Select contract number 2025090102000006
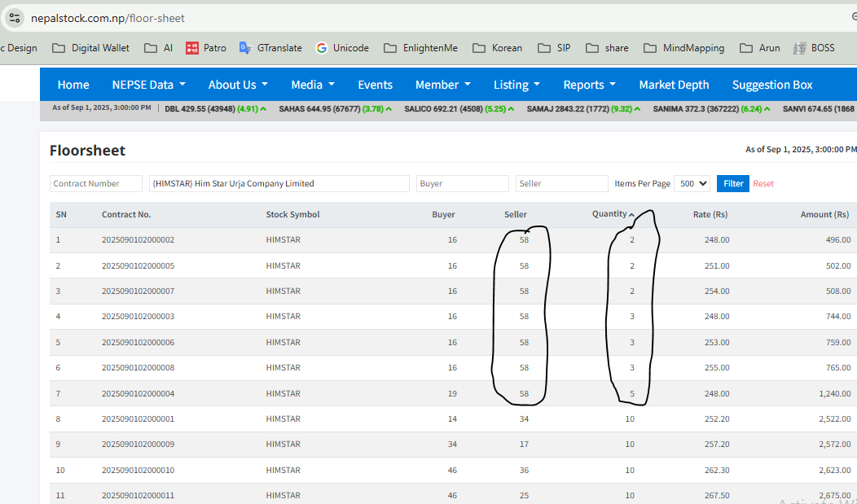The image size is (857, 504). pos(138,342)
